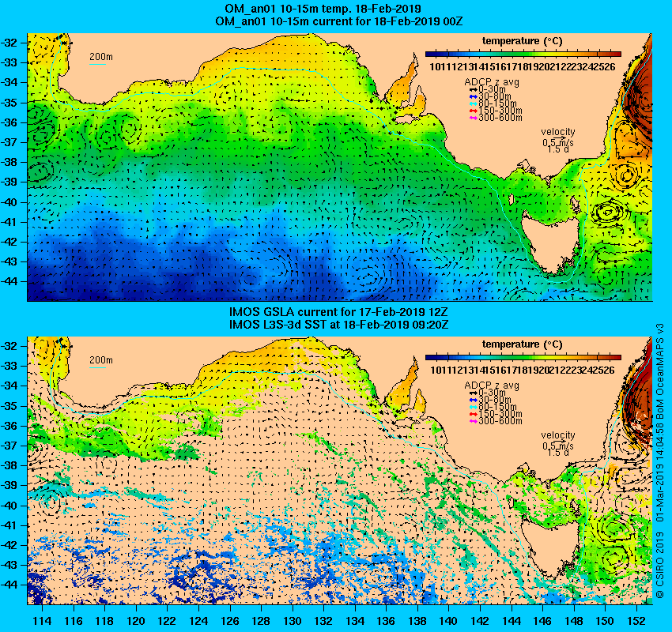Click the '1.5 d' text in the OM_an01 panel
The image size is (672, 632).
[558, 149]
